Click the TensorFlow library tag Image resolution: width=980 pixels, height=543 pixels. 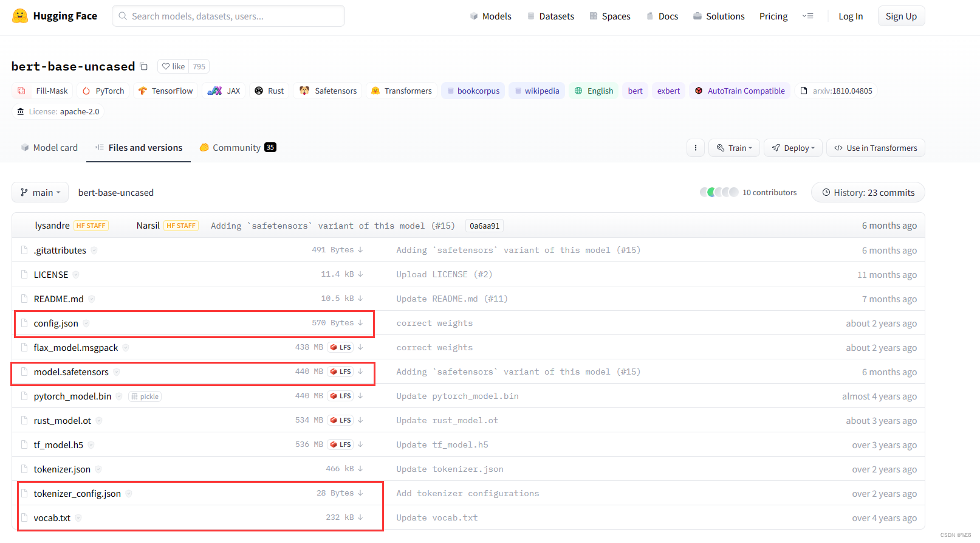(165, 91)
